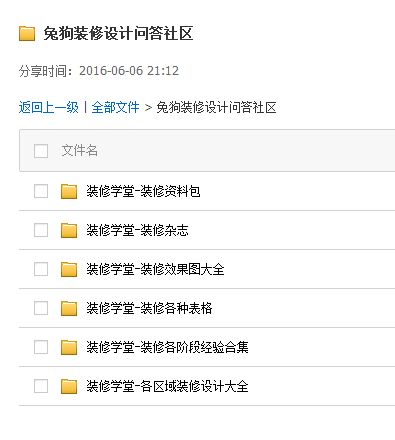Check the box for 装修学堂-装修各阶段经验合集
The image size is (395, 440).
[41, 347]
